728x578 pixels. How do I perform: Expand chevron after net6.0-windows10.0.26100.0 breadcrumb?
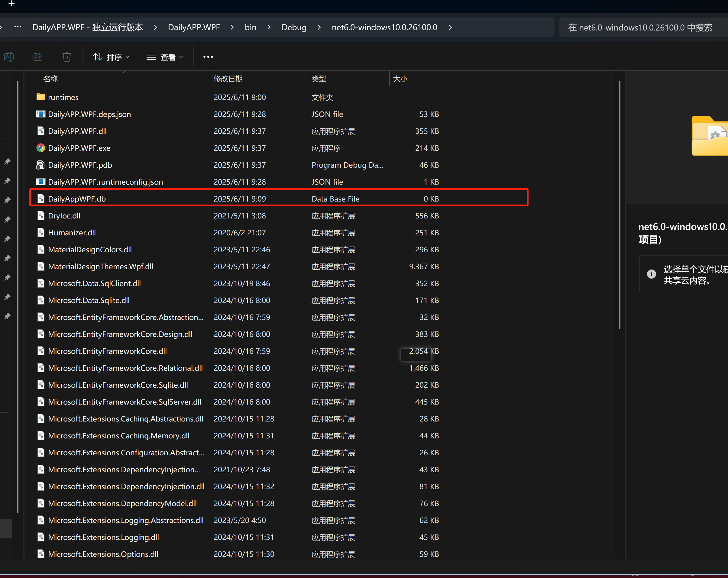450,27
